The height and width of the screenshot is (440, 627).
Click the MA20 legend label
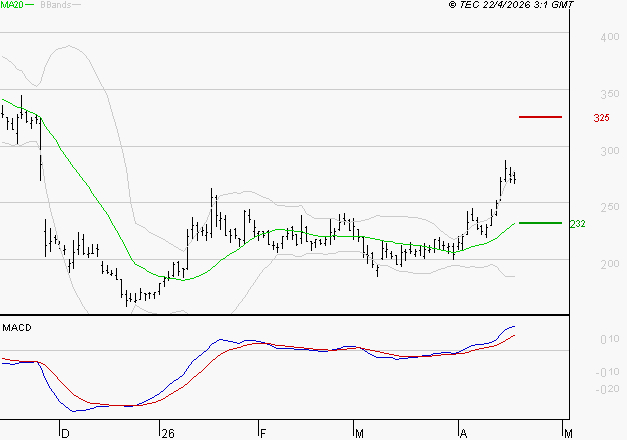click(x=12, y=5)
